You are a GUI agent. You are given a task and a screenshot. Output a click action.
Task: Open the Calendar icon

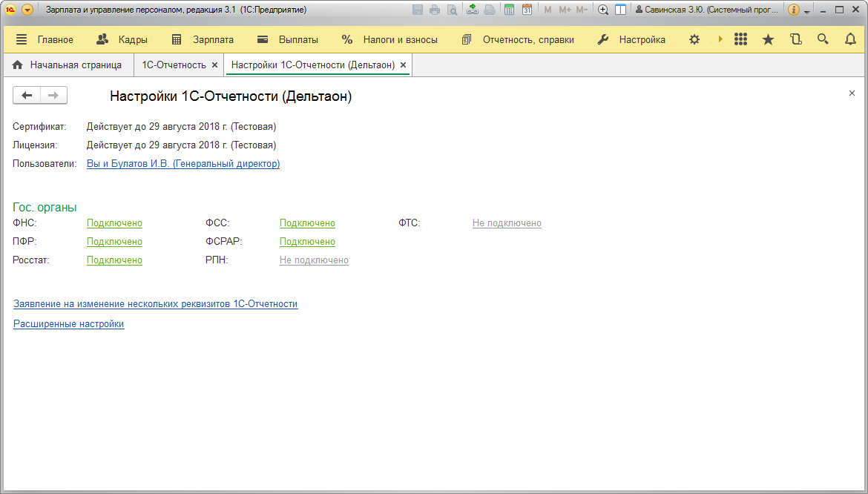point(527,10)
